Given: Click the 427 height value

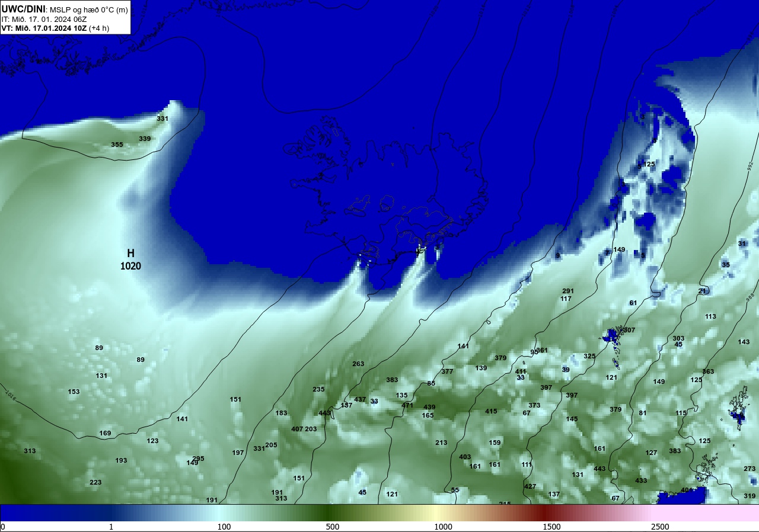Looking at the screenshot, I should [530, 486].
